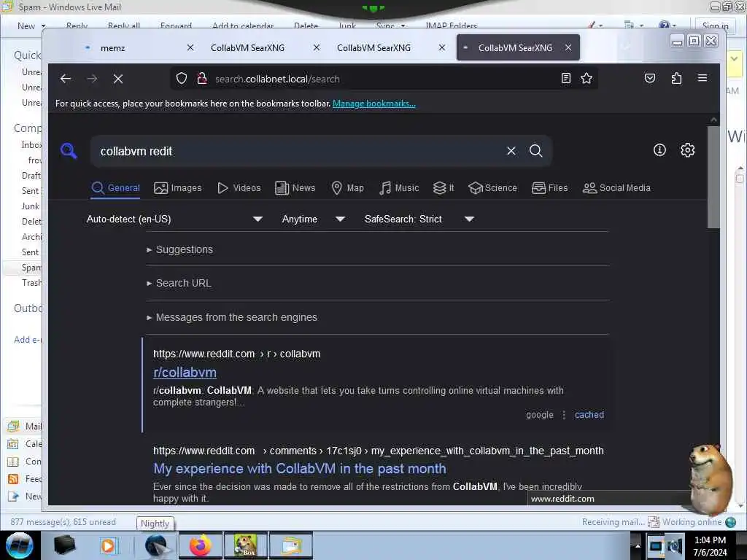
Task: Click the Manage bookmarks link
Action: pos(374,104)
